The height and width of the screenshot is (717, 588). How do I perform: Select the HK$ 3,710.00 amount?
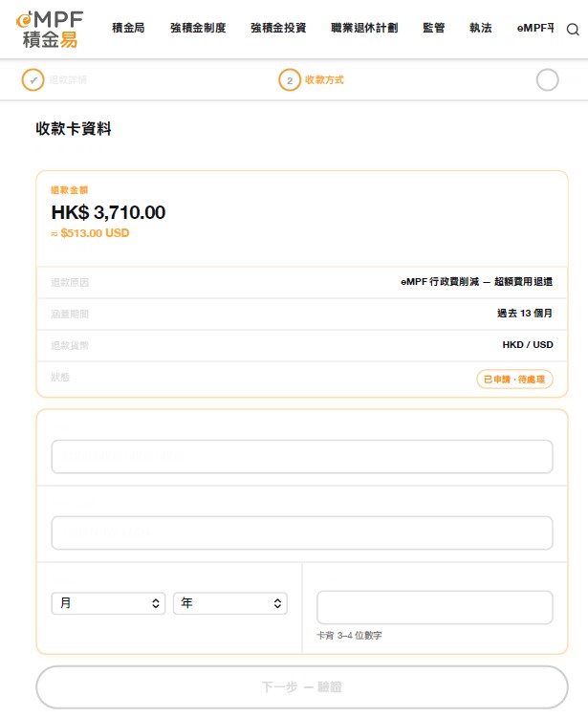[x=108, y=212]
